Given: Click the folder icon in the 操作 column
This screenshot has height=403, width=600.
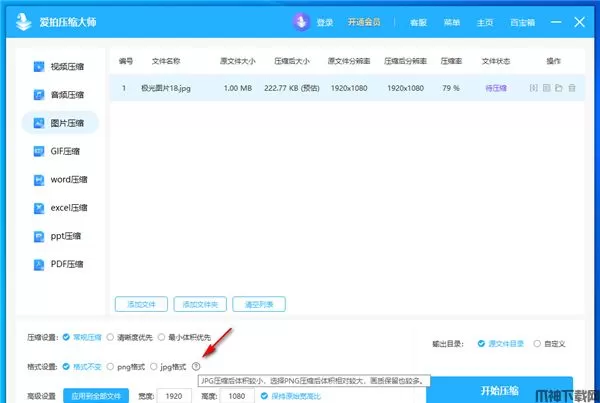Looking at the screenshot, I should (559, 88).
